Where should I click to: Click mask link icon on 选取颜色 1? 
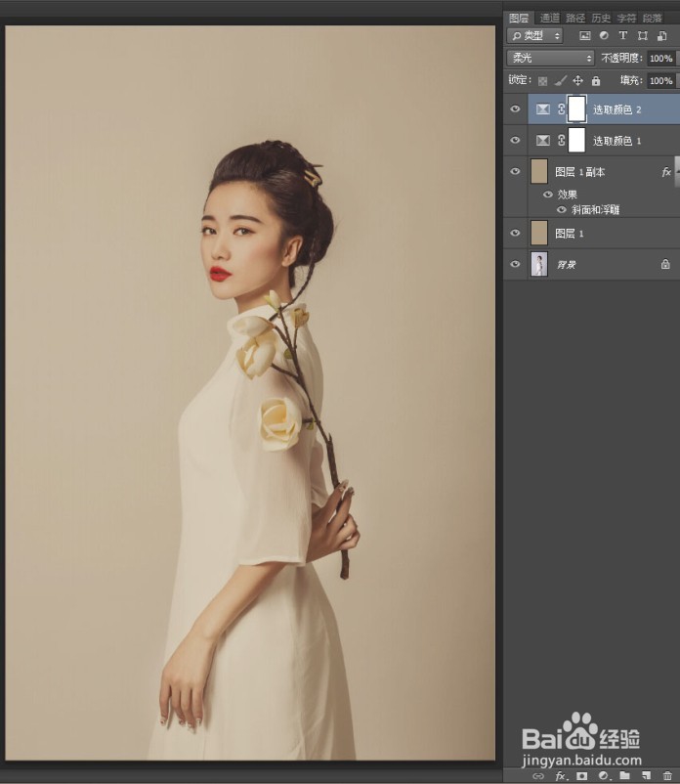[x=561, y=141]
